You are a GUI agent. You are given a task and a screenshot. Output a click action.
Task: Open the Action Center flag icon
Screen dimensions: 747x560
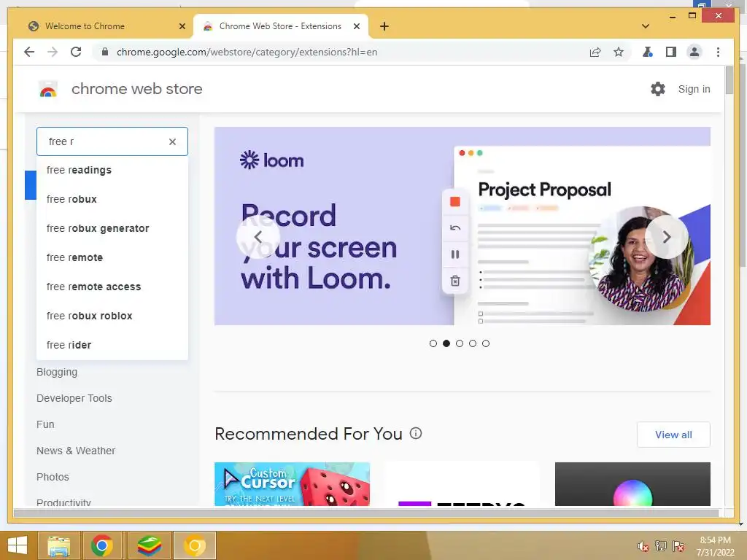(x=678, y=546)
